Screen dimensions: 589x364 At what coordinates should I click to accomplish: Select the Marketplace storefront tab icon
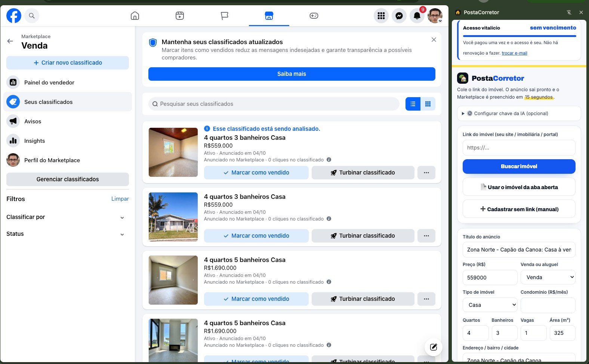pos(269,16)
